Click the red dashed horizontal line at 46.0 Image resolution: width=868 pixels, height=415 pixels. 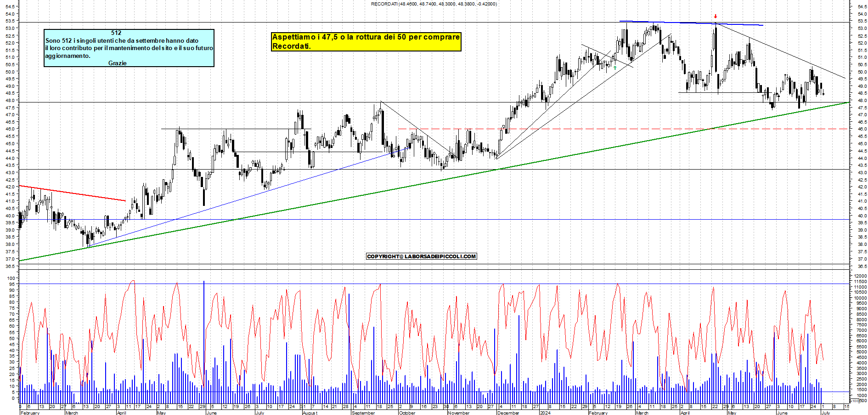tap(622, 129)
